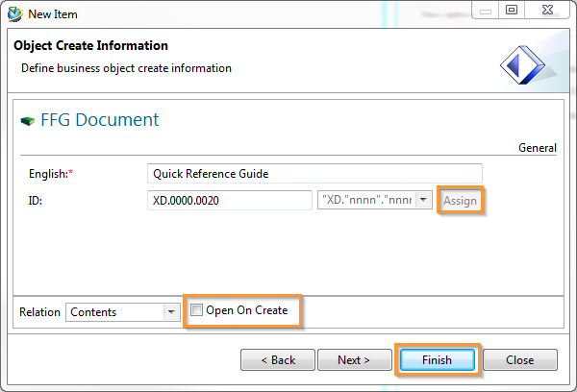Click the Finish button

[x=437, y=359]
